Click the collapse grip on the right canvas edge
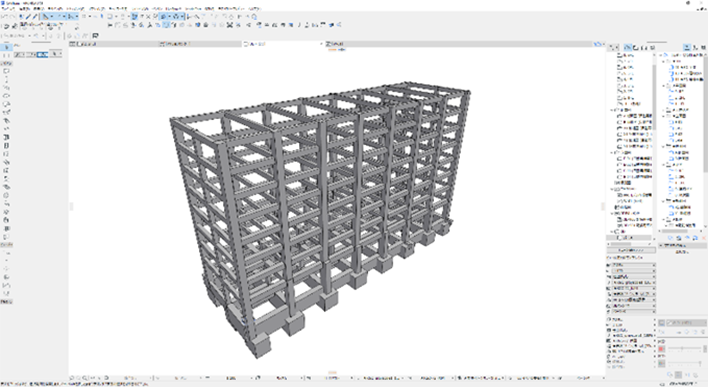The image size is (708, 387). click(x=602, y=206)
